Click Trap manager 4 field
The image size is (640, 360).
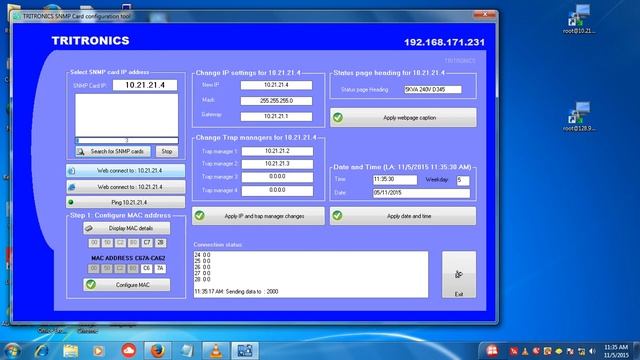tap(277, 191)
